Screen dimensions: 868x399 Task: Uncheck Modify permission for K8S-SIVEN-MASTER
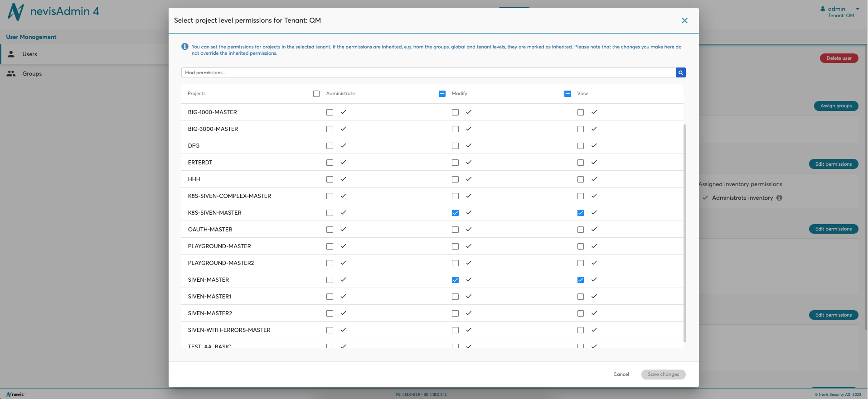(455, 213)
